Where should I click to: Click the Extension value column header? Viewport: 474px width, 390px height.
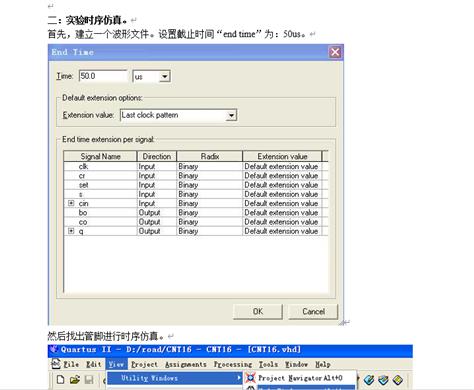[x=282, y=156]
